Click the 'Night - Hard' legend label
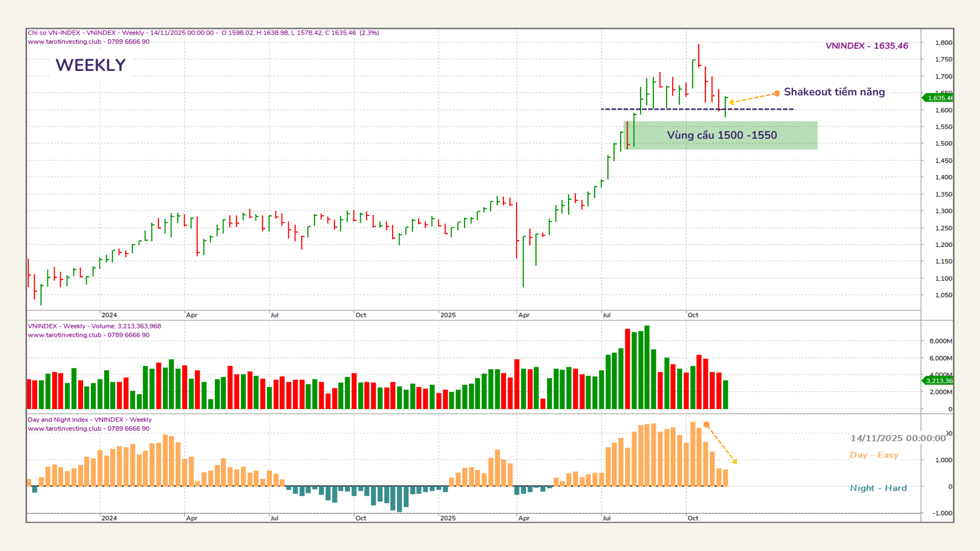 click(878, 488)
